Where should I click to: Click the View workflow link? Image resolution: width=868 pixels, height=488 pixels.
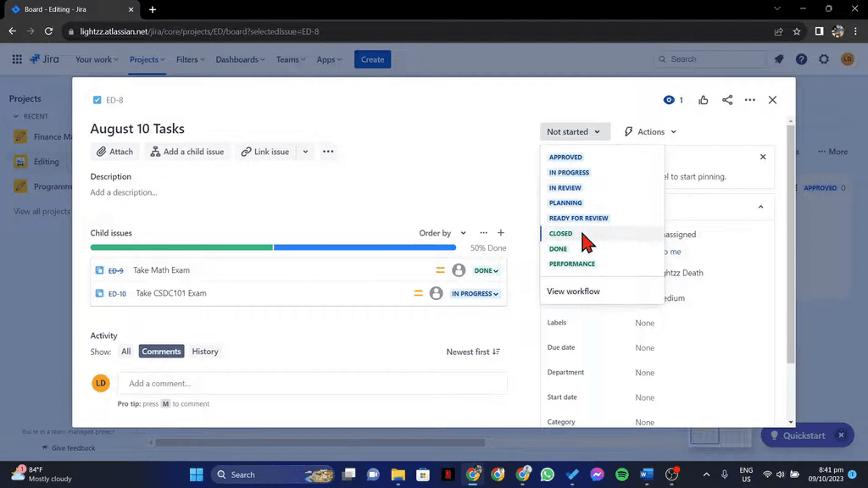tap(574, 291)
